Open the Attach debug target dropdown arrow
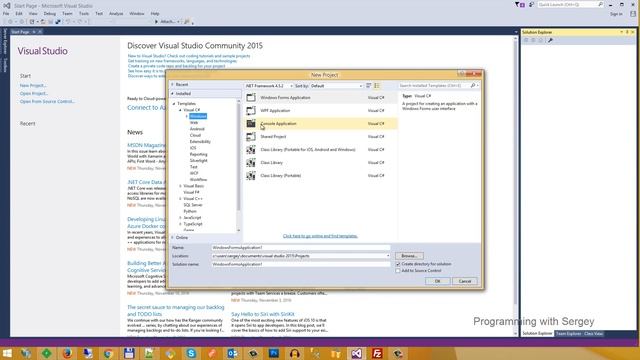Screen dimensions: 640x360 [x=178, y=22]
